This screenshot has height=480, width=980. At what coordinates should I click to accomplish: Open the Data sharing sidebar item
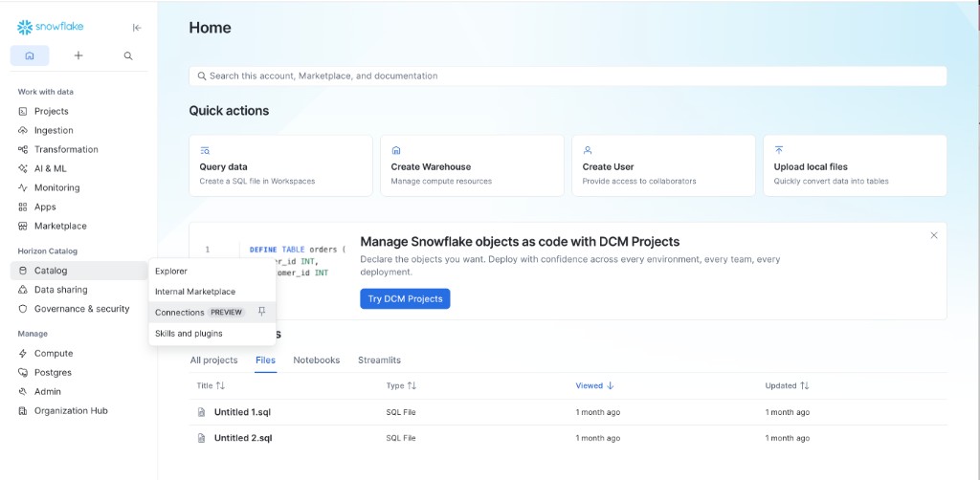pos(78,290)
